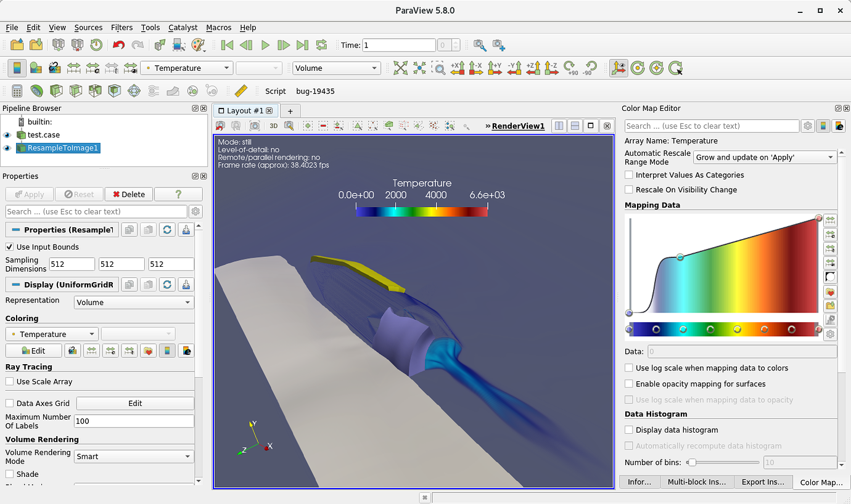The height and width of the screenshot is (504, 851).
Task: Apply the Slice filter
Action: [75, 91]
